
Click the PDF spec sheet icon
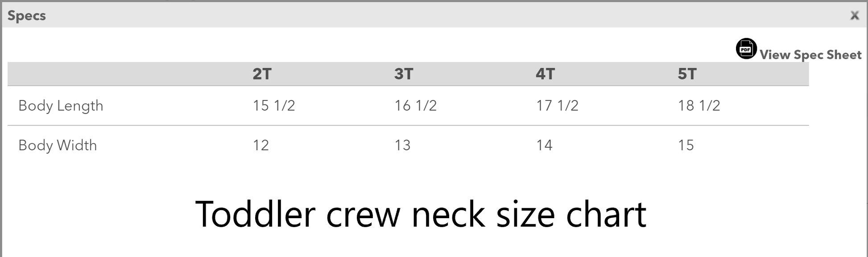(746, 49)
